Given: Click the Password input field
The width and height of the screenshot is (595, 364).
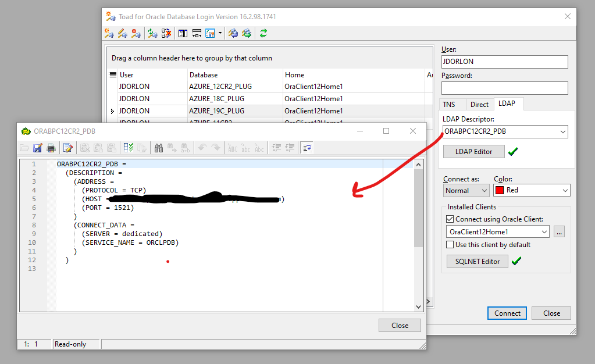Looking at the screenshot, I should pyautogui.click(x=504, y=87).
